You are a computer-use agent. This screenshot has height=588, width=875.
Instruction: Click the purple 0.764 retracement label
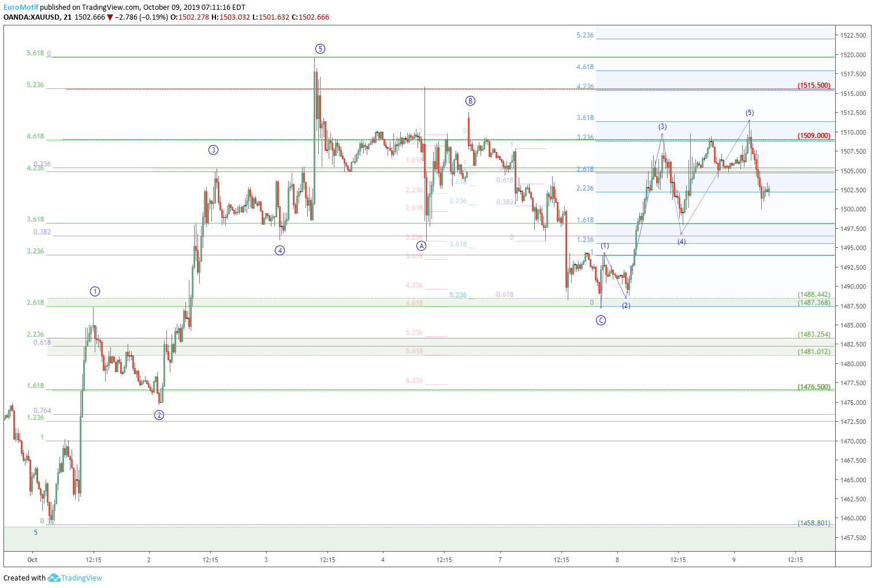pyautogui.click(x=42, y=411)
